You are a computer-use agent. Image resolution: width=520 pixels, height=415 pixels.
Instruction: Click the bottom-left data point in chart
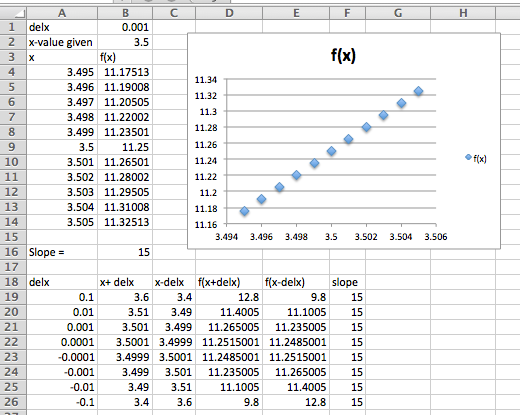[x=244, y=211]
